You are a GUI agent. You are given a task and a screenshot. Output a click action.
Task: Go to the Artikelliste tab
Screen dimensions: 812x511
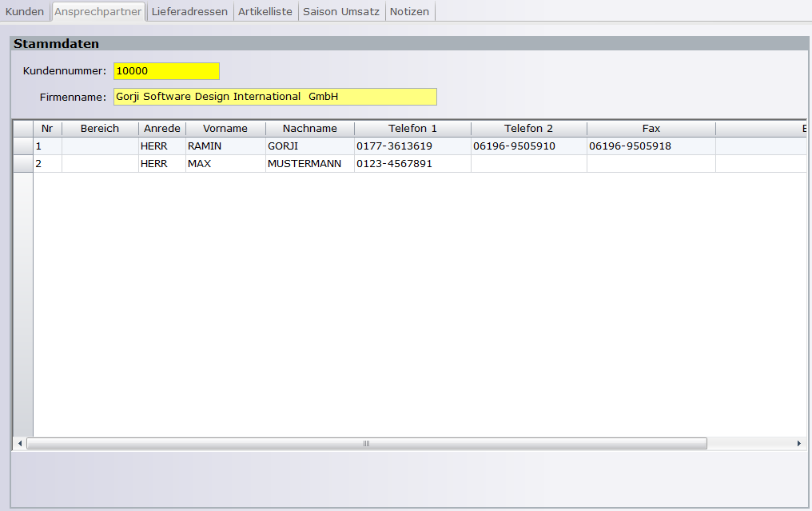[265, 11]
